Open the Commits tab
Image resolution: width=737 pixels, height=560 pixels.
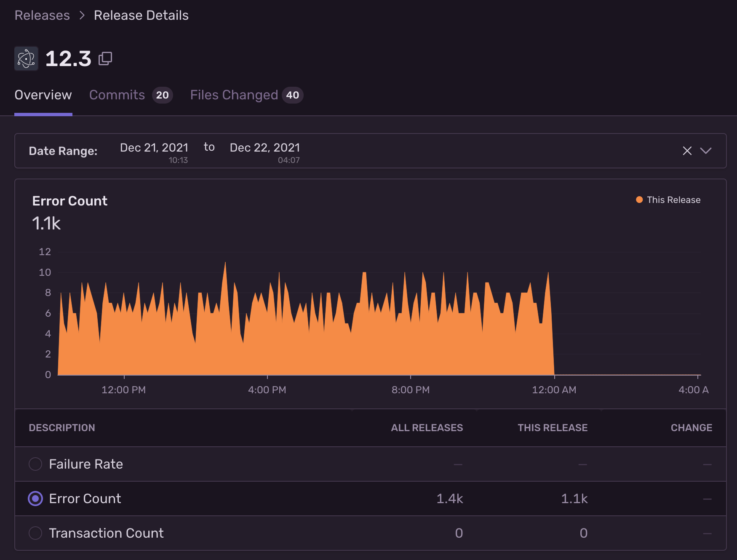117,95
